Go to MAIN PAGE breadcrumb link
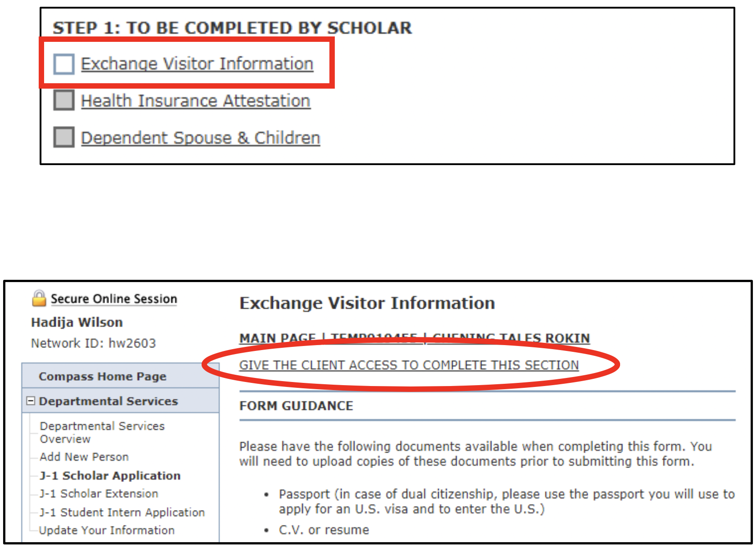The height and width of the screenshot is (548, 756). coord(277,338)
